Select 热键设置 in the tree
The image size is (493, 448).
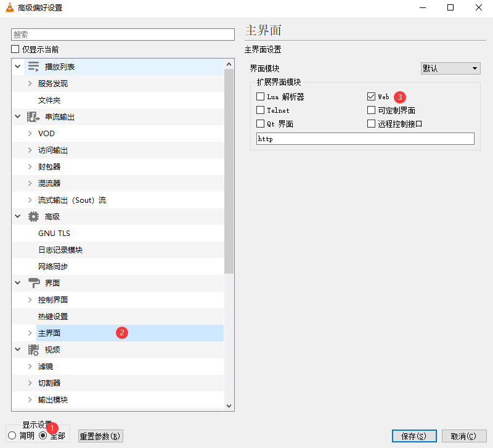[x=53, y=316]
